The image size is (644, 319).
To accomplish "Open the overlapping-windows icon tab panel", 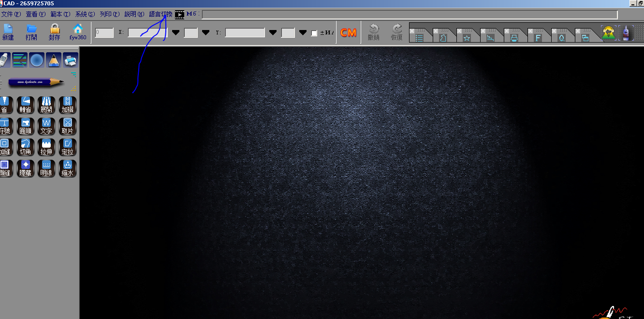I will [585, 38].
